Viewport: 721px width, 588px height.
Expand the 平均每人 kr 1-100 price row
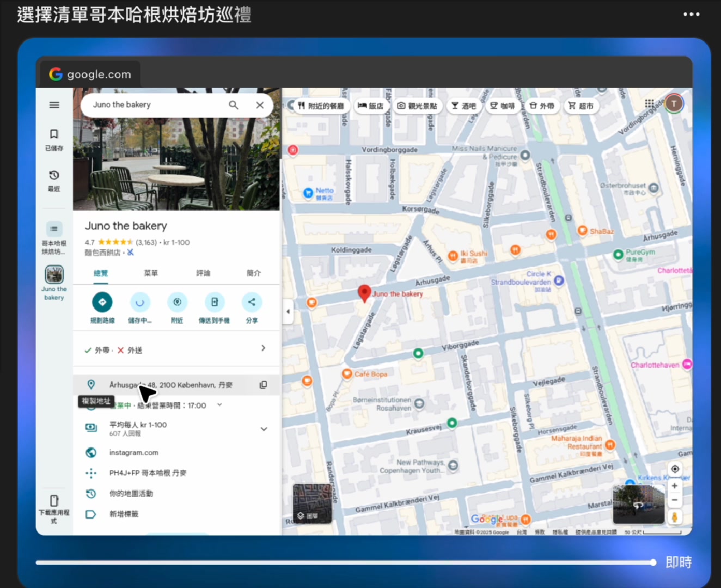[x=176, y=429]
